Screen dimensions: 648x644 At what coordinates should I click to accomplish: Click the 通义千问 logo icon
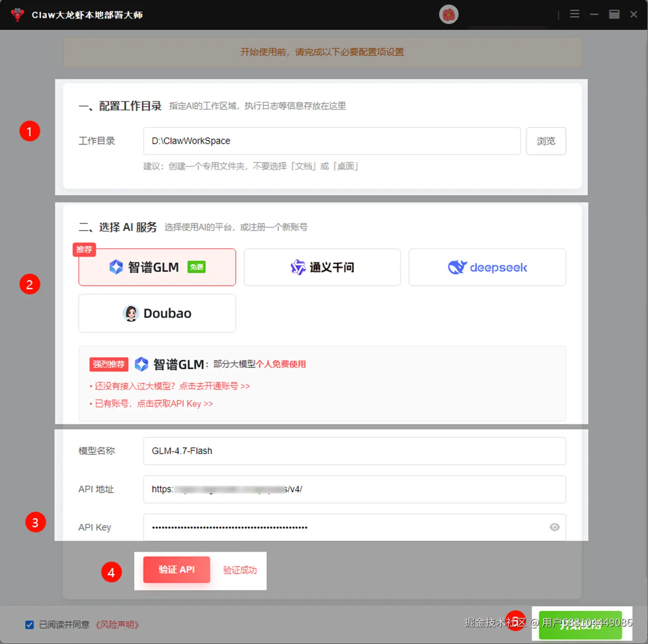(298, 267)
